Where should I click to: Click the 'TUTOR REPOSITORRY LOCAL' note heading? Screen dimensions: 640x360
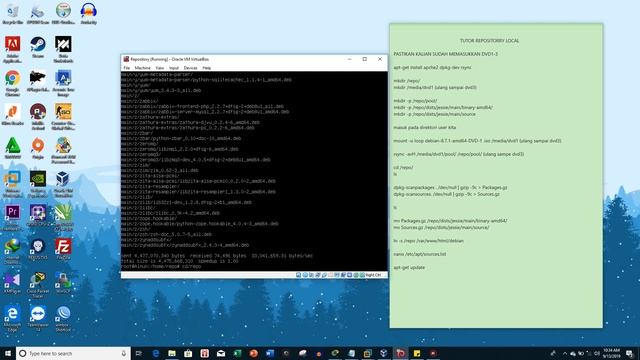489,41
